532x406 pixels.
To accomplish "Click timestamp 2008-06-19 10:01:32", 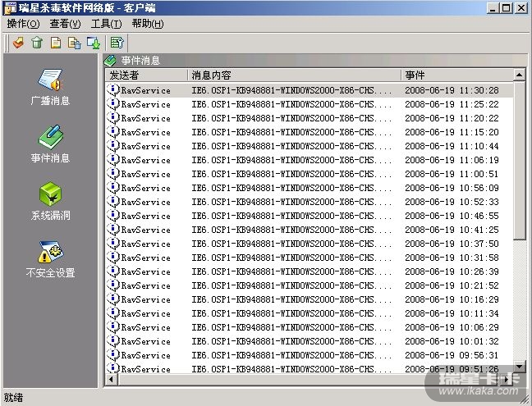I will point(452,341).
